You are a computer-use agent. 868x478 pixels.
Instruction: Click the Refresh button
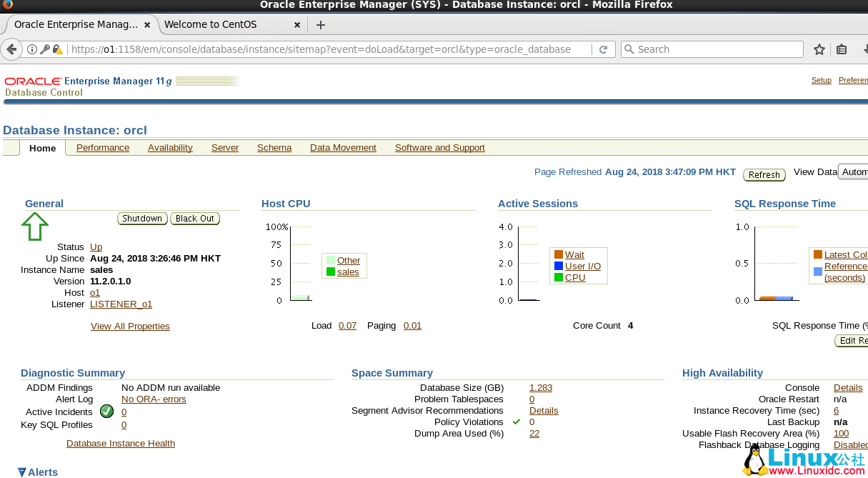pyautogui.click(x=764, y=174)
